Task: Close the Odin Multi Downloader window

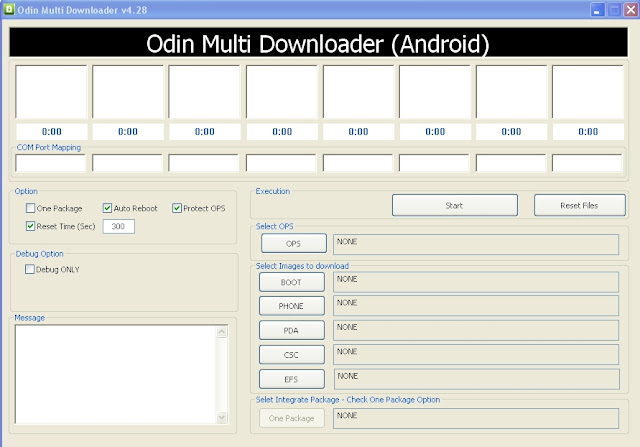Action: pos(631,10)
